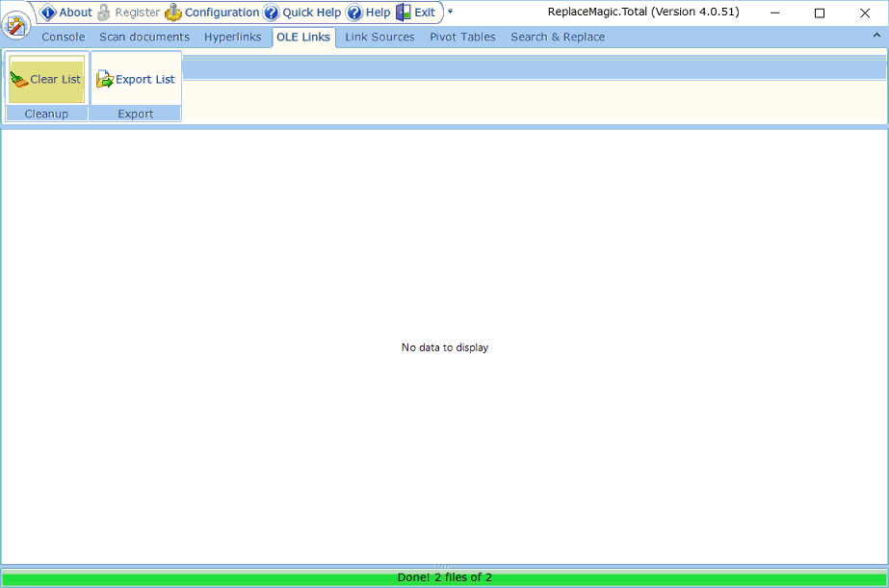Image resolution: width=889 pixels, height=588 pixels.
Task: Open Quick Help
Action: [x=302, y=13]
